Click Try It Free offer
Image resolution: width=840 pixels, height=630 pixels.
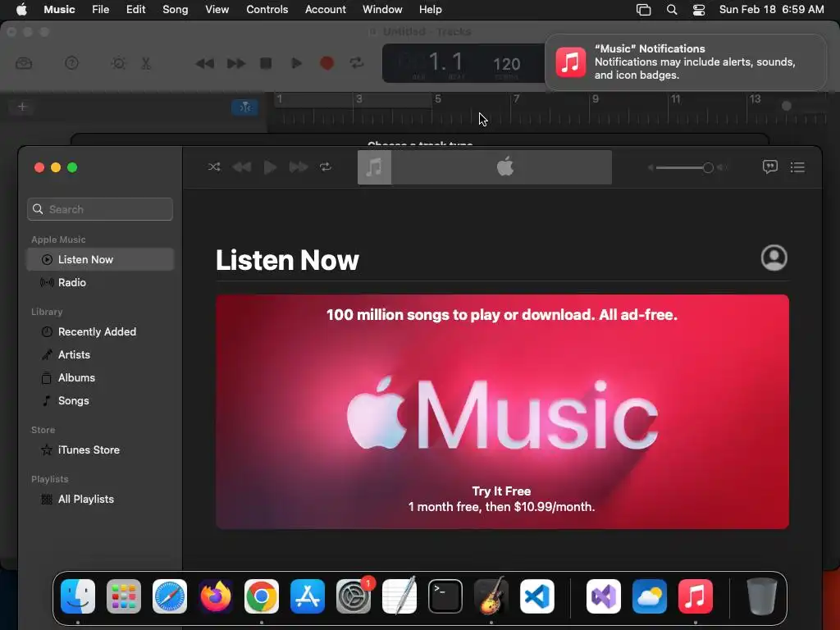501,491
